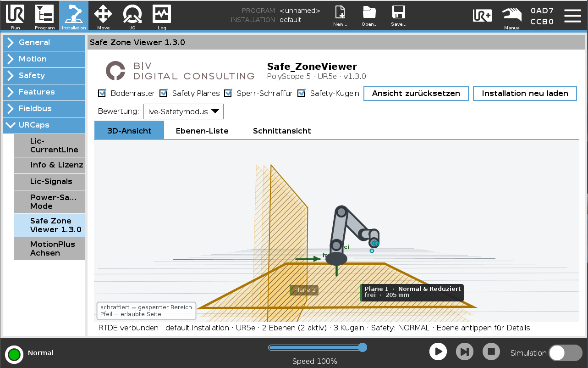This screenshot has width=588, height=368.
Task: Toggle the Simulation switch
Action: pyautogui.click(x=565, y=353)
